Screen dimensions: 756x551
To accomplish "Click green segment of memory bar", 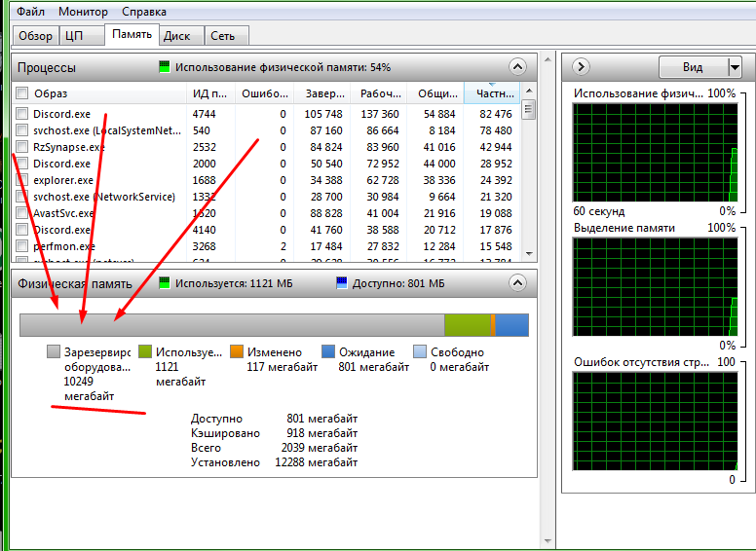I will coord(468,325).
